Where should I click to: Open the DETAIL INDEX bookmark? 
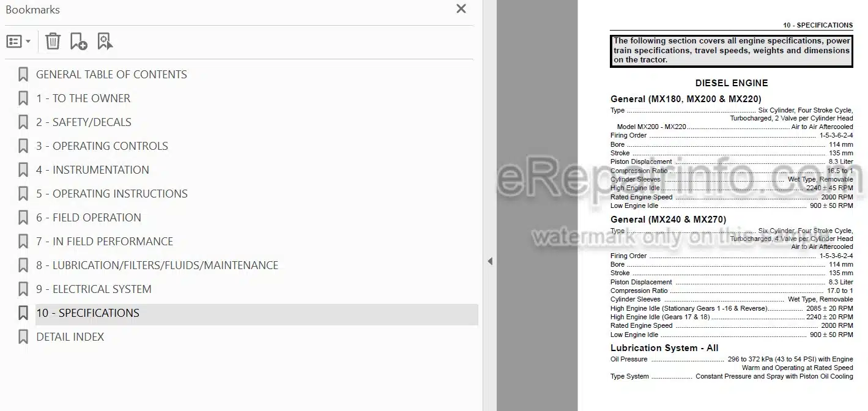[70, 337]
